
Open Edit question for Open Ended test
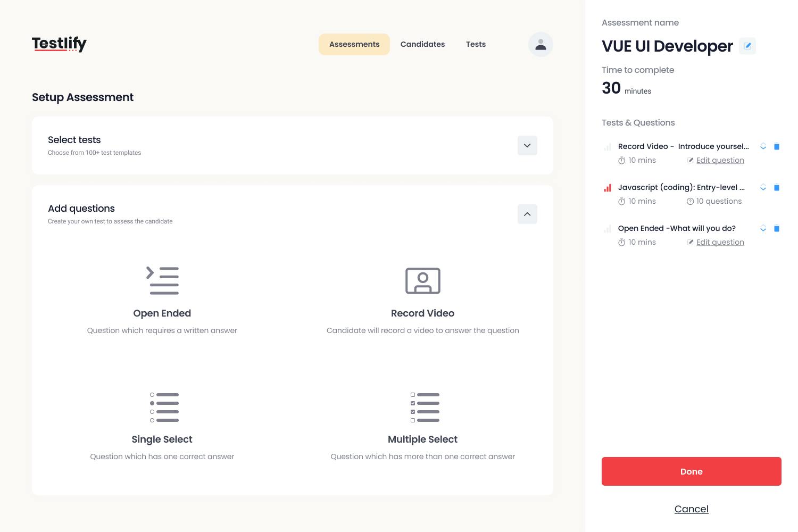tap(720, 242)
